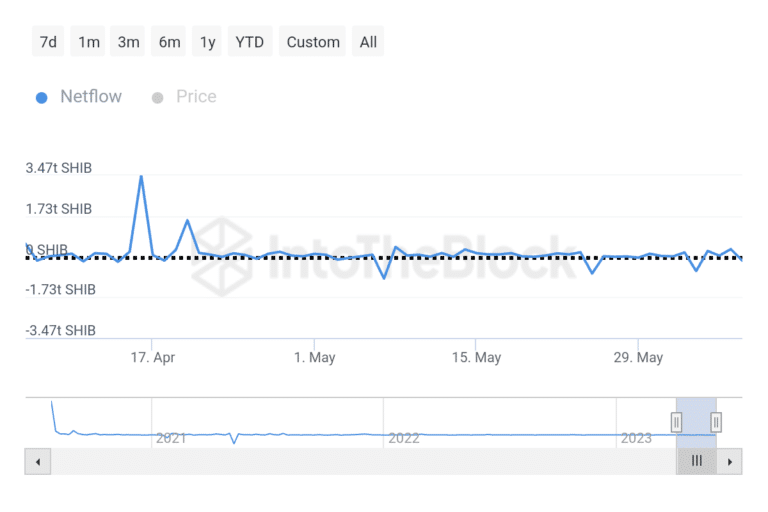Select the YTD range button
Screen dimensions: 768x512
pos(250,42)
